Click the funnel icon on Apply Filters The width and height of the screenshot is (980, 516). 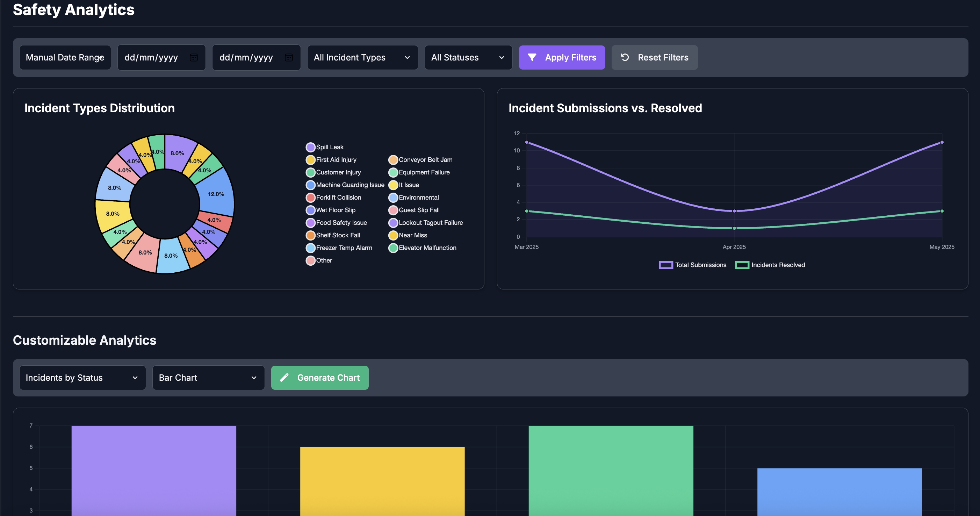(533, 57)
